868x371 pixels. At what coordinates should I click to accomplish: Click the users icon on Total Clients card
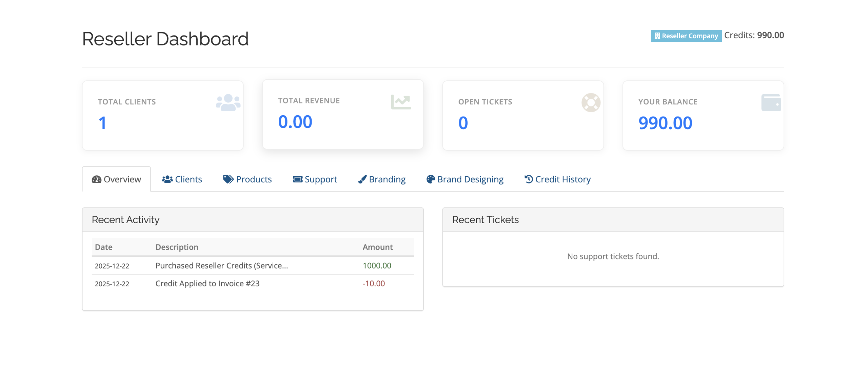(228, 102)
